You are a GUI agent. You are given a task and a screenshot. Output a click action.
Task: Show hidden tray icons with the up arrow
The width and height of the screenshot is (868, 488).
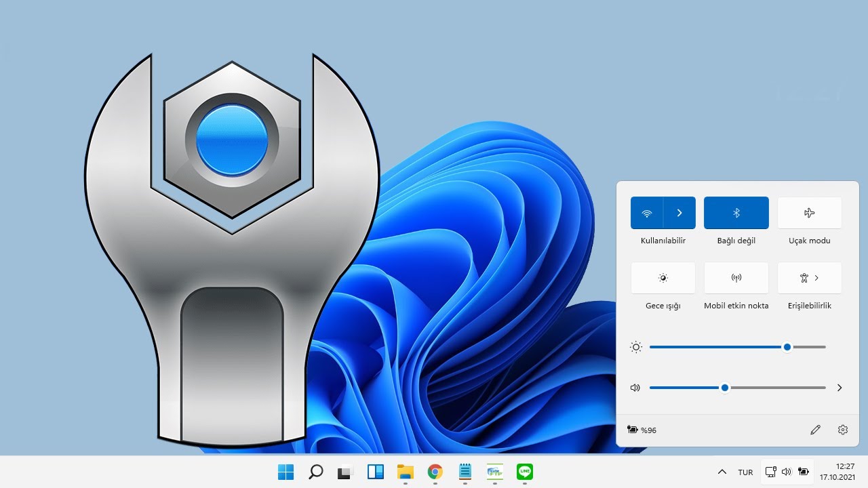pyautogui.click(x=722, y=472)
